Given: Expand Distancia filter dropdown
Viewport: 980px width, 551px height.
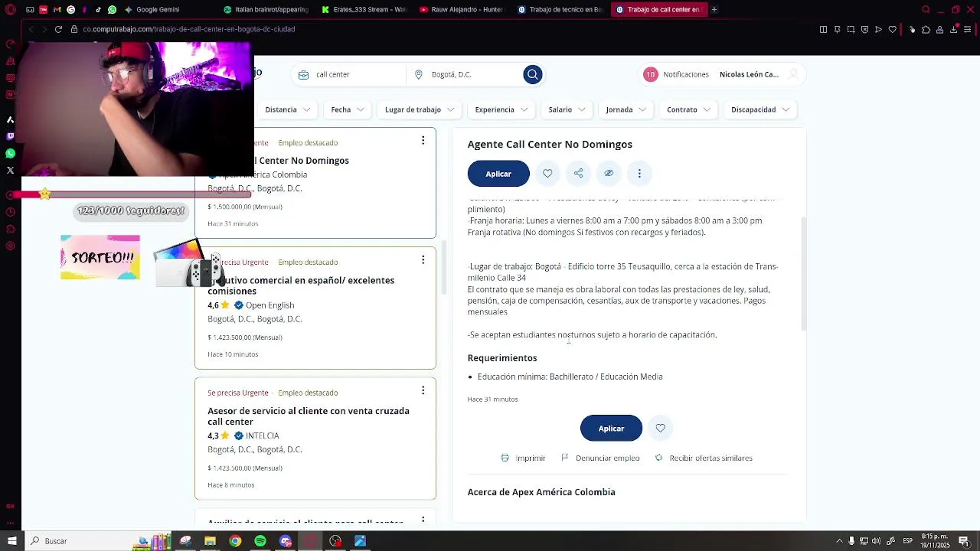Looking at the screenshot, I should pyautogui.click(x=287, y=109).
